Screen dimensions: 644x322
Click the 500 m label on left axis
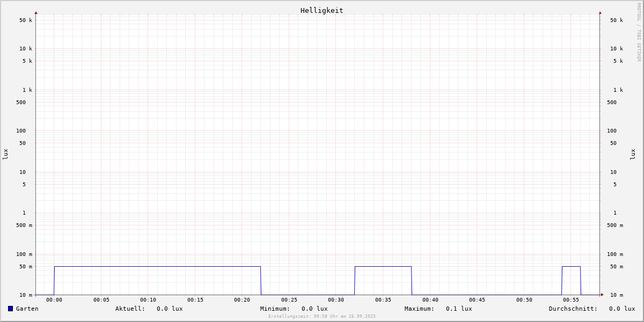pyautogui.click(x=24, y=225)
